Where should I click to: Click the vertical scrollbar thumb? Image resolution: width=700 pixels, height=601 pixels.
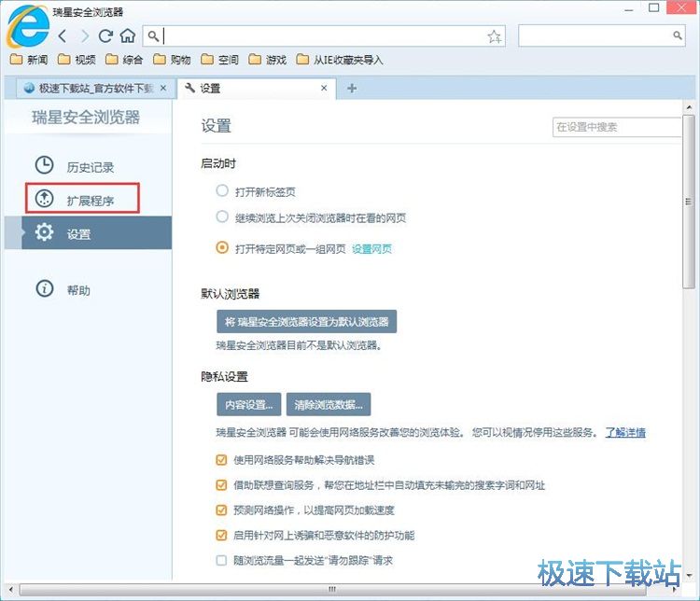(689, 202)
